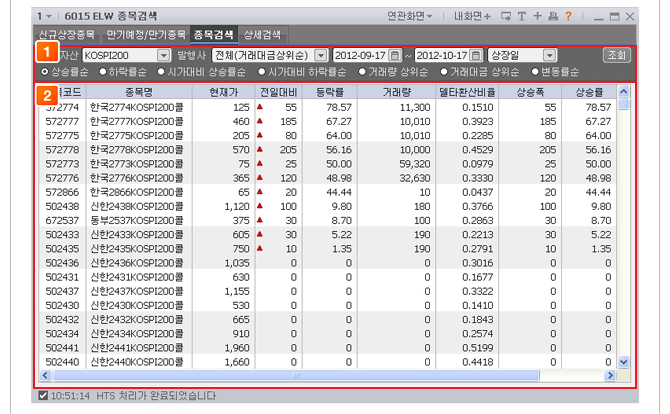Select row with code 572775
Viewport: 670px width, 414px height.
click(x=328, y=135)
